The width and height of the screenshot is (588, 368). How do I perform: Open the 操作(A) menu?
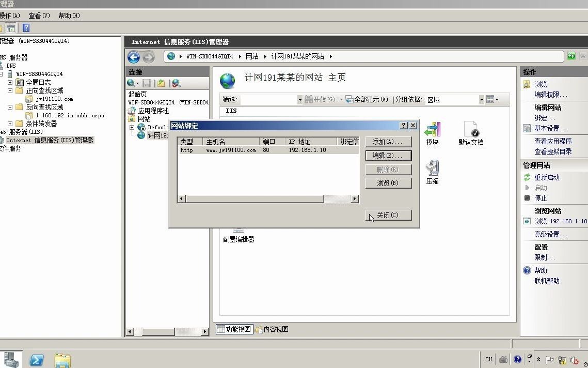click(10, 16)
